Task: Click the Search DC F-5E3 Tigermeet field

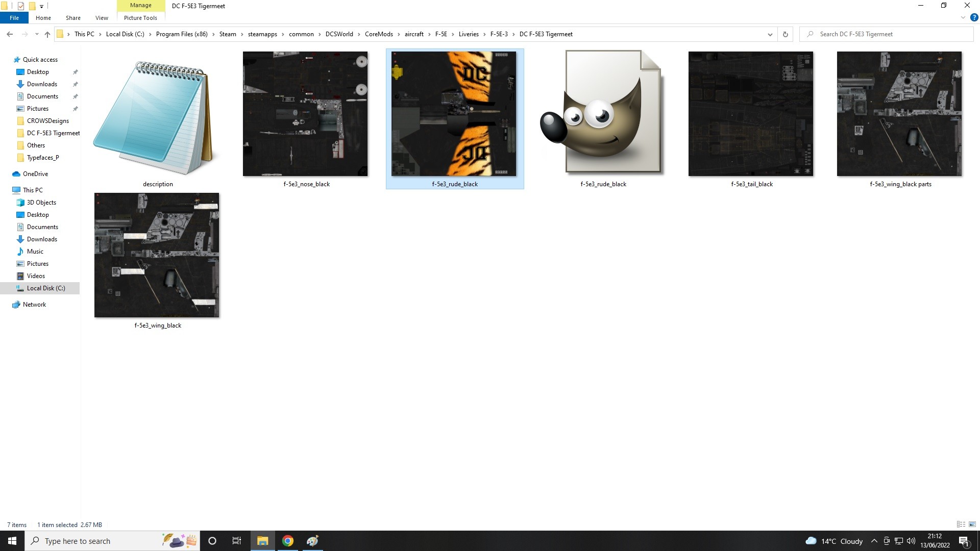Action: (x=887, y=34)
